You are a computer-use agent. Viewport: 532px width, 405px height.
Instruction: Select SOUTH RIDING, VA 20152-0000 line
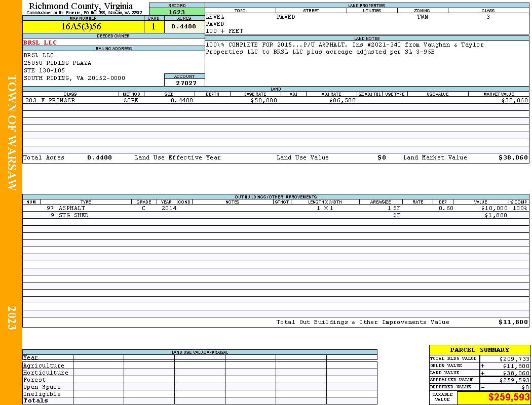pyautogui.click(x=74, y=78)
